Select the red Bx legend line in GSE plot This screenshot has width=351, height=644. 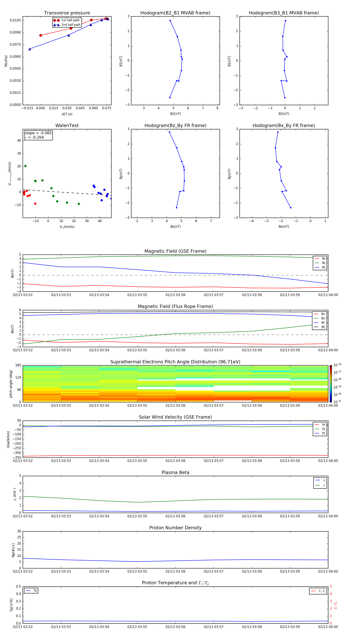click(x=317, y=259)
